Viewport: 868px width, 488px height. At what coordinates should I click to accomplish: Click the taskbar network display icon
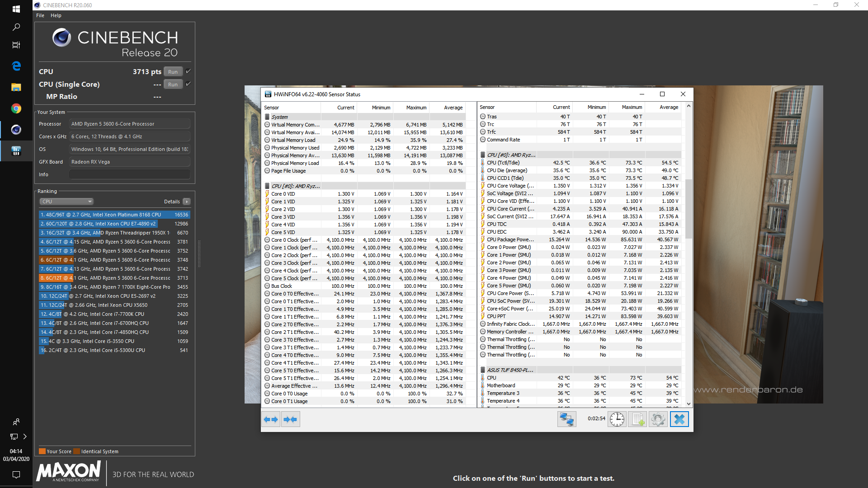(x=14, y=436)
